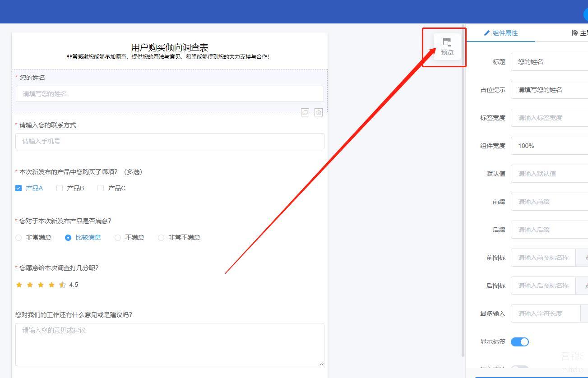Click the fifth half-filled rating star
Image resolution: width=588 pixels, height=378 pixels.
click(x=62, y=285)
